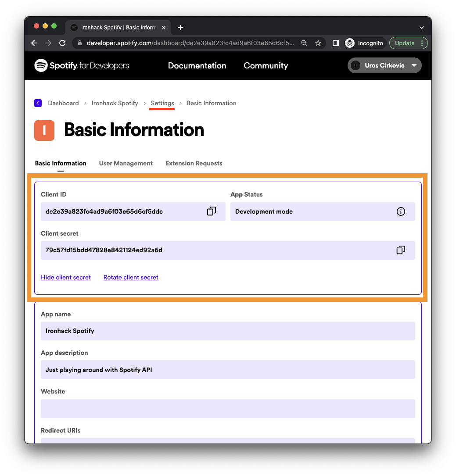
Task: Open the App Status info icon
Action: (401, 211)
